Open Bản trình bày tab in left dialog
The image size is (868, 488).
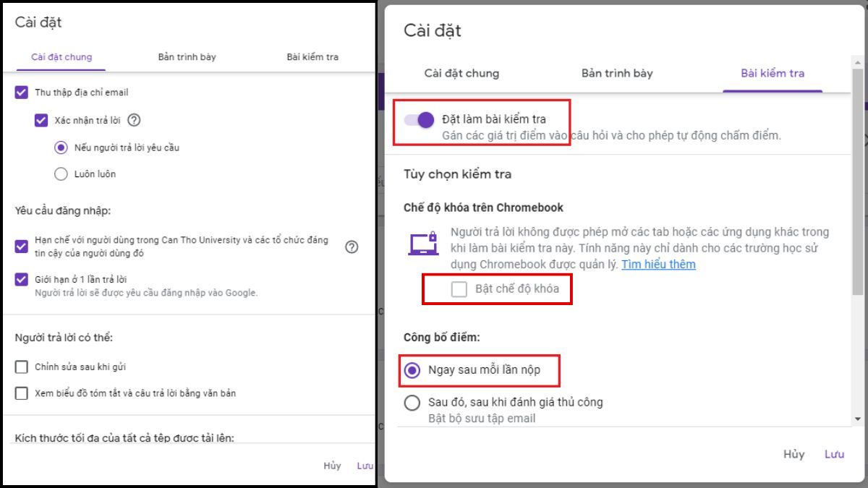(187, 57)
